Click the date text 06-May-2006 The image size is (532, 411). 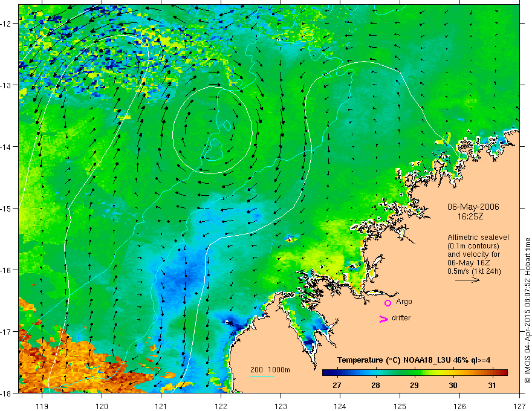pyautogui.click(x=473, y=207)
